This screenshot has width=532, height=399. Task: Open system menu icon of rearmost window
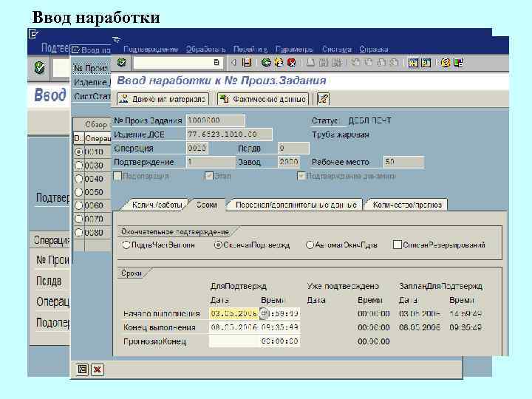pos(33,33)
